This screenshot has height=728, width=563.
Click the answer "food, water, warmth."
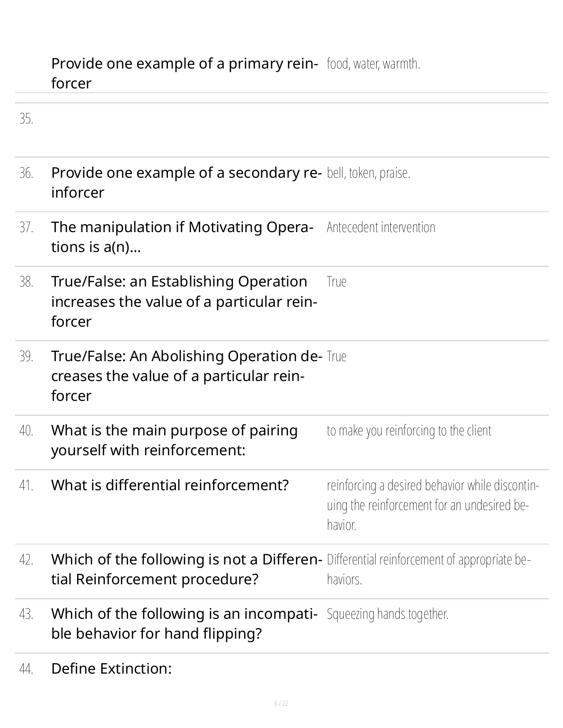point(373,64)
